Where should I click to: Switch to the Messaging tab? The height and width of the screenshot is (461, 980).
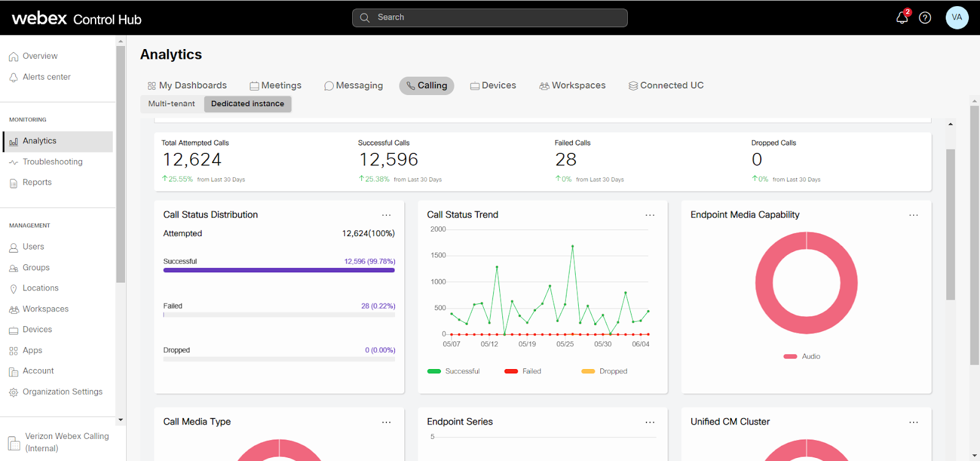[353, 86]
